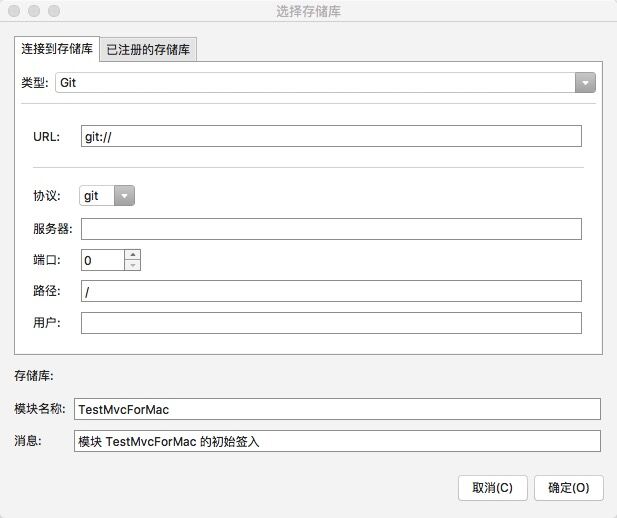Click the 取消(C) button

coord(493,488)
